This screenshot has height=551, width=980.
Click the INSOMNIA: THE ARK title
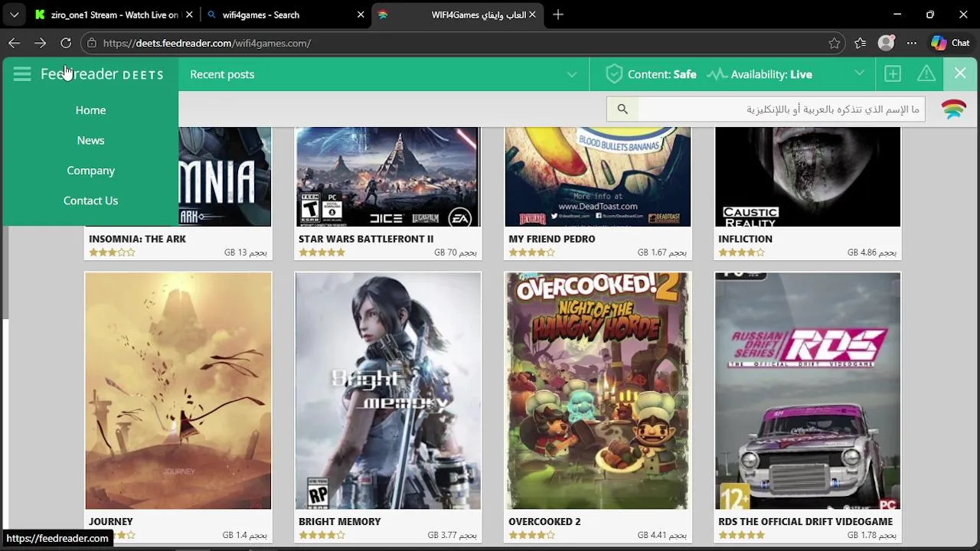click(x=137, y=239)
